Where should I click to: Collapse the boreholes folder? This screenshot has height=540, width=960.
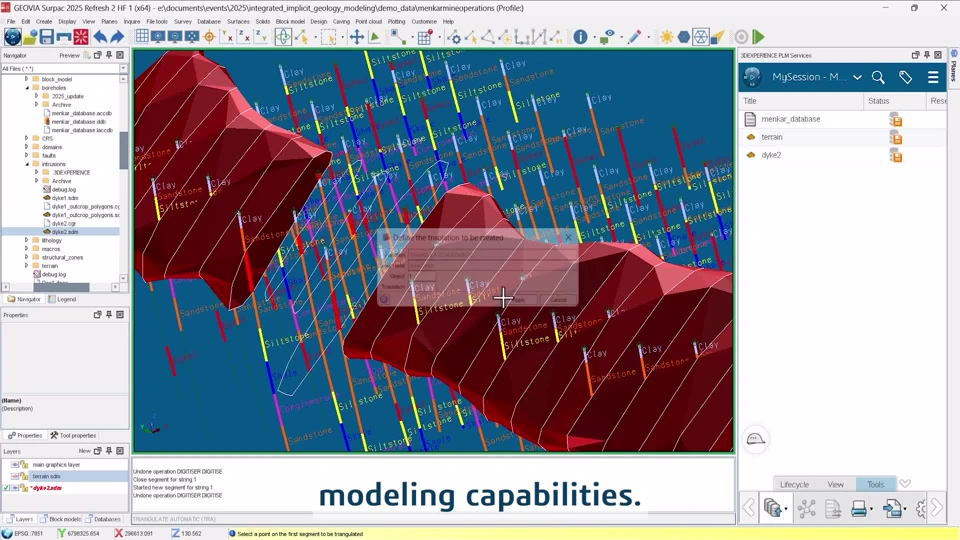(x=26, y=88)
